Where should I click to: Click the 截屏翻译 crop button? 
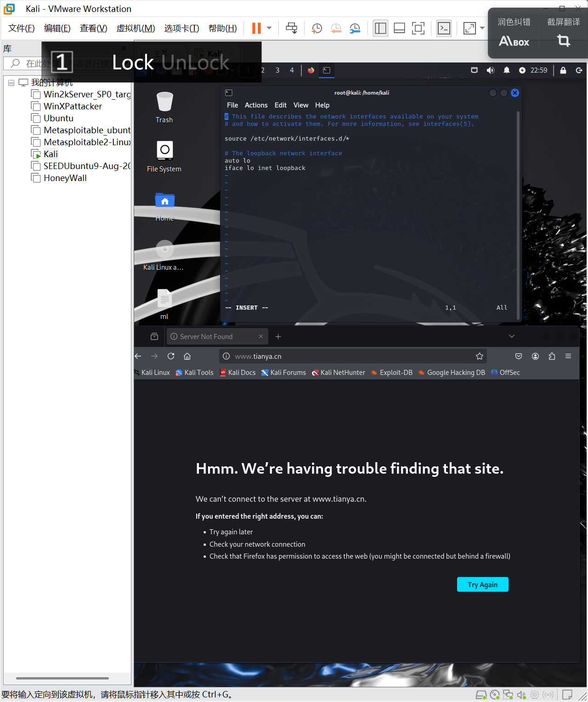tap(564, 33)
